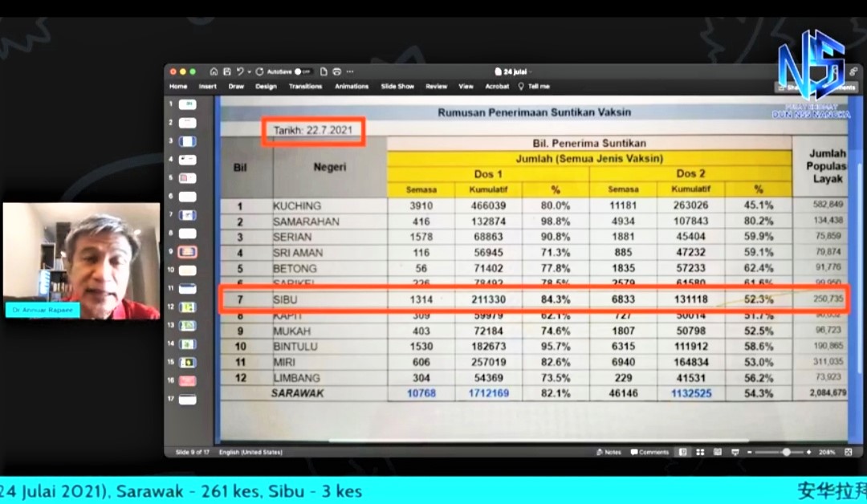Start Slide Show from status bar icon
867x504 pixels.
(x=735, y=452)
